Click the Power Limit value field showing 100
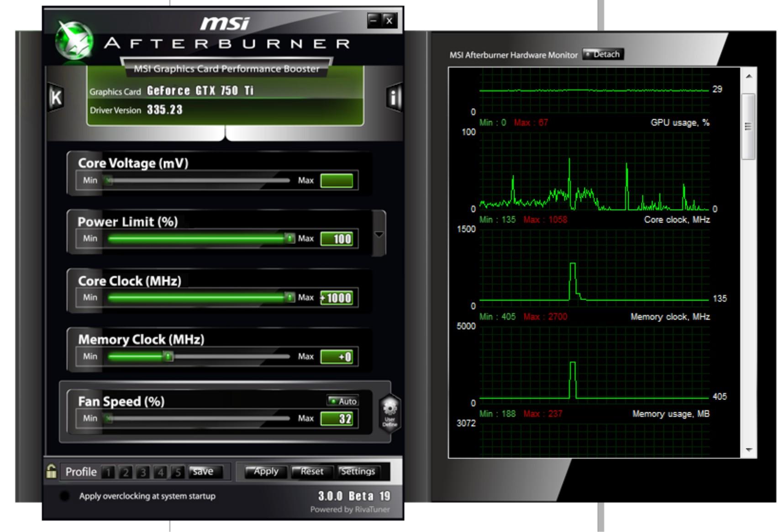Viewport: 784px width, 532px height. click(x=337, y=239)
